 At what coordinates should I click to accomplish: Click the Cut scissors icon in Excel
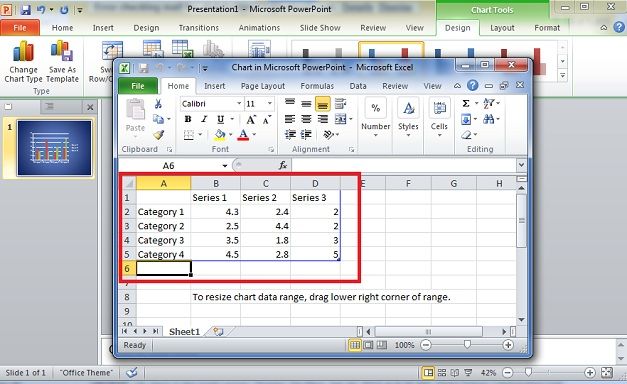tap(158, 104)
